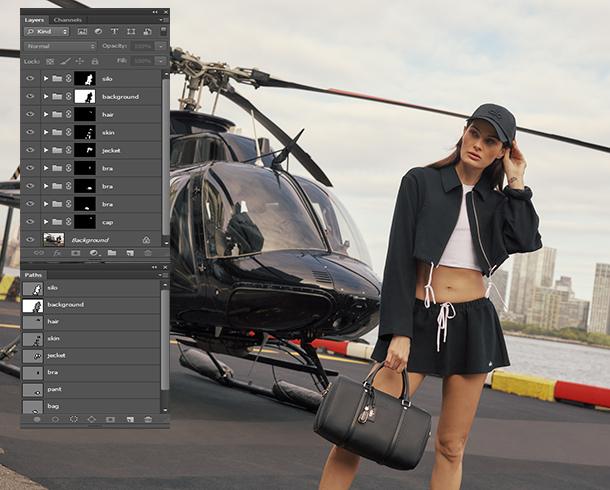Click the lock transparent pixels icon

tap(50, 61)
